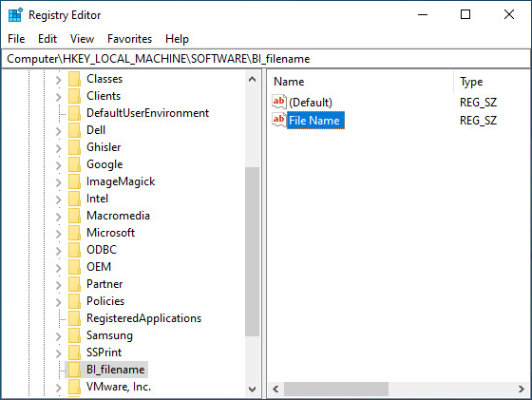Click the Registry Editor app icon in title bar
The image size is (532, 400).
pos(15,15)
